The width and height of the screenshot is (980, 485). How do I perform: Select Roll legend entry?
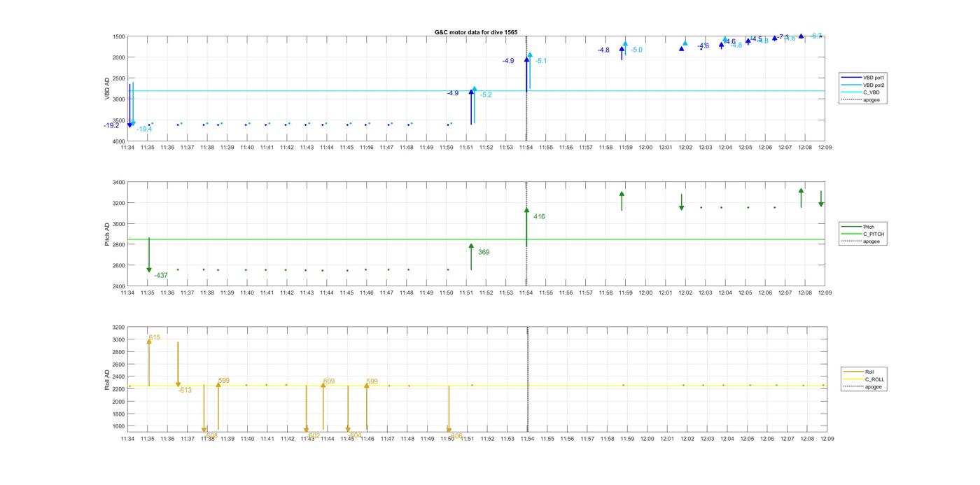[859, 372]
